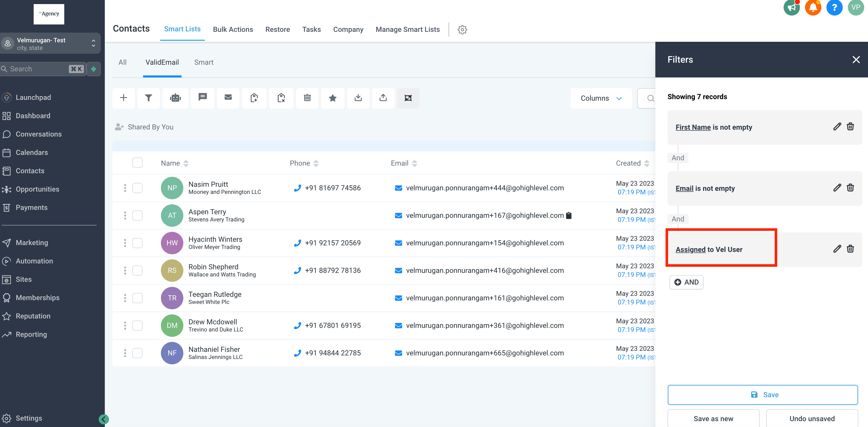
Task: Click the add contact plus icon
Action: point(124,98)
